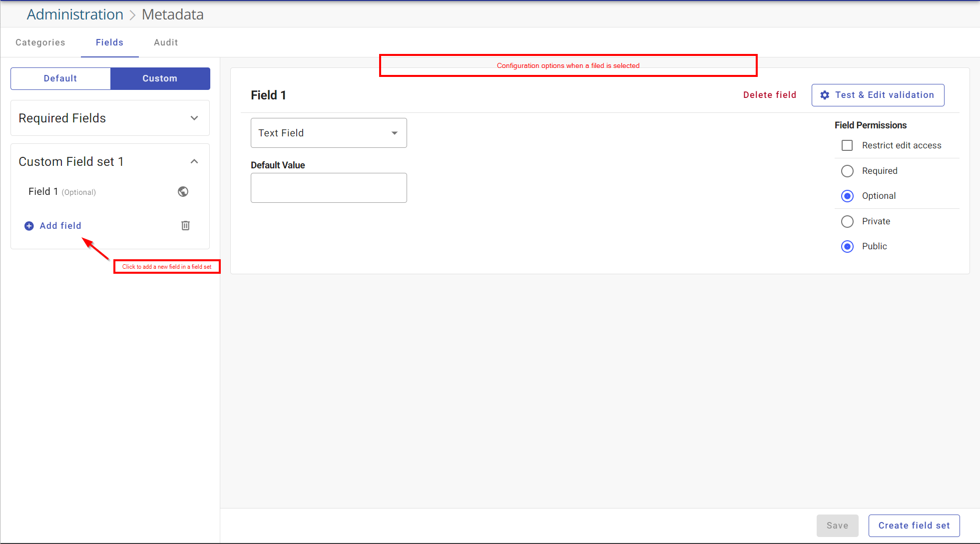Click the Required Fields section title
The width and height of the screenshot is (980, 544).
pos(62,118)
